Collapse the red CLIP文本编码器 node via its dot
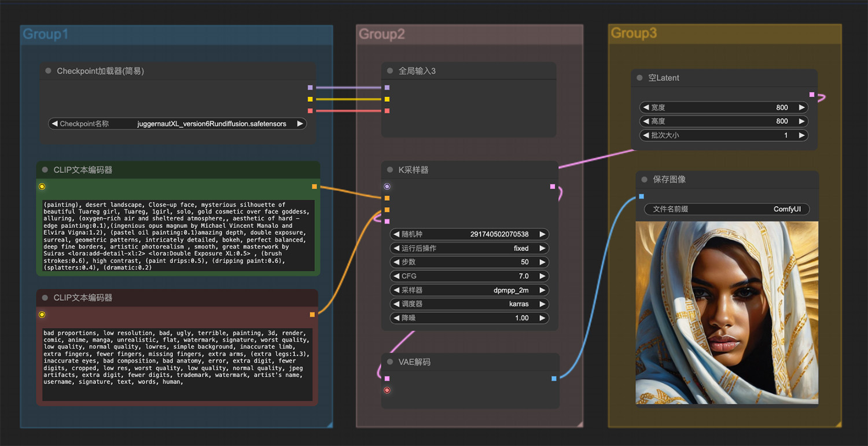This screenshot has height=446, width=868. pyautogui.click(x=45, y=298)
